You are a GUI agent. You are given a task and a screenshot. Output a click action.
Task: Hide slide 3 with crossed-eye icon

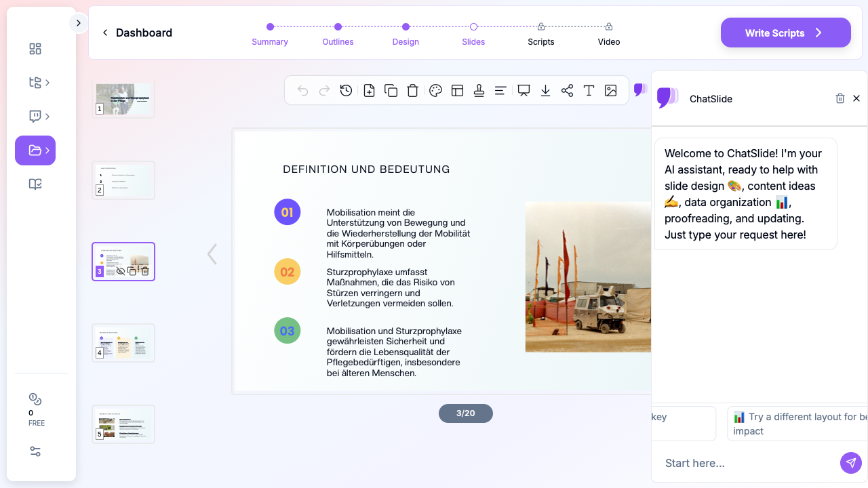pyautogui.click(x=121, y=271)
